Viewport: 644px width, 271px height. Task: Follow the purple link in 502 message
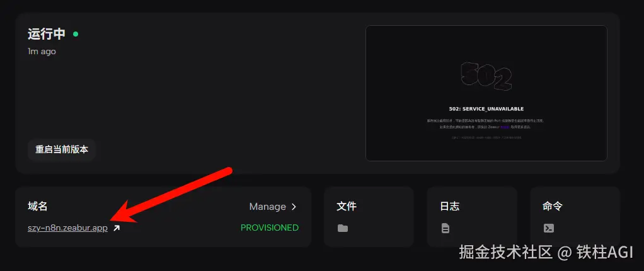pyautogui.click(x=505, y=127)
